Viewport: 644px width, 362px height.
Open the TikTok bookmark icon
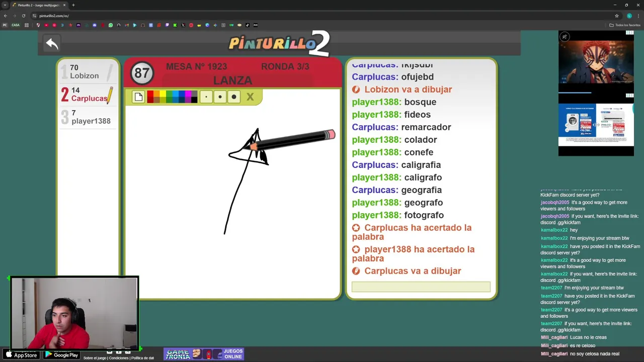(x=247, y=25)
